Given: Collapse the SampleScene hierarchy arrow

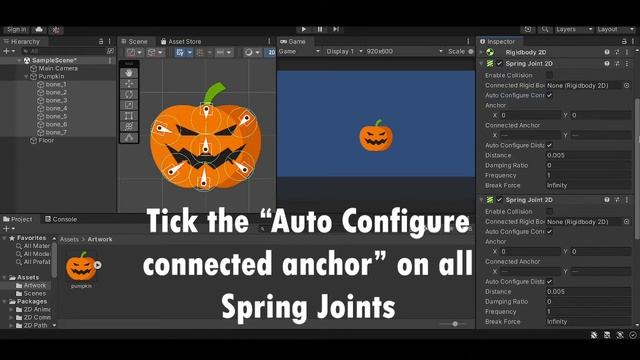Looking at the screenshot, I should pyautogui.click(x=19, y=60).
